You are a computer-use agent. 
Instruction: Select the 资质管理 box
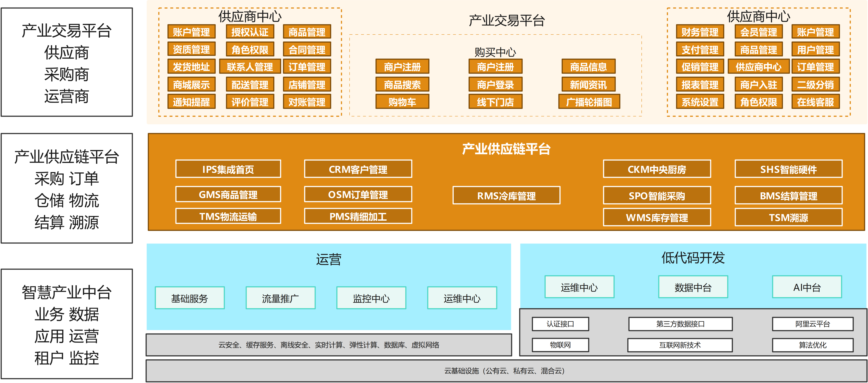pos(191,49)
